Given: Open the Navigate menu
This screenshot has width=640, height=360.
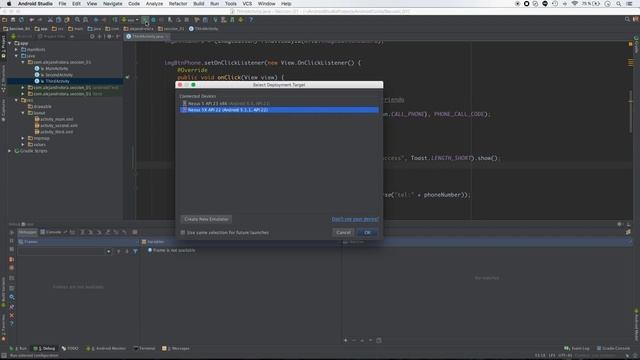Looking at the screenshot, I should coord(113,4).
